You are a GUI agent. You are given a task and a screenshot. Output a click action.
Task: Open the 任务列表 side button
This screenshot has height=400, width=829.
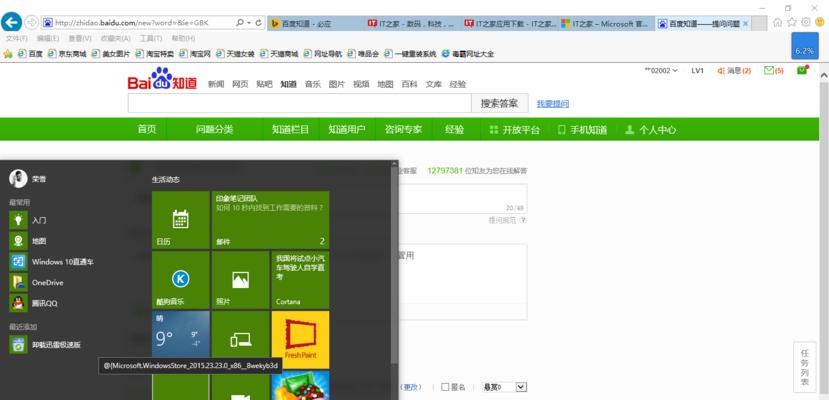(x=804, y=368)
